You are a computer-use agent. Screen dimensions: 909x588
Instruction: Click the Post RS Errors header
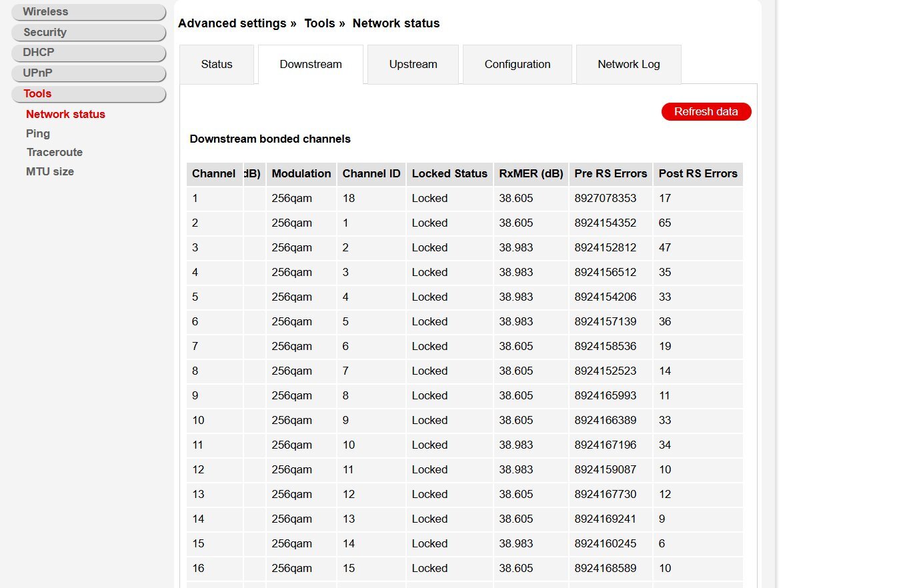(x=698, y=173)
